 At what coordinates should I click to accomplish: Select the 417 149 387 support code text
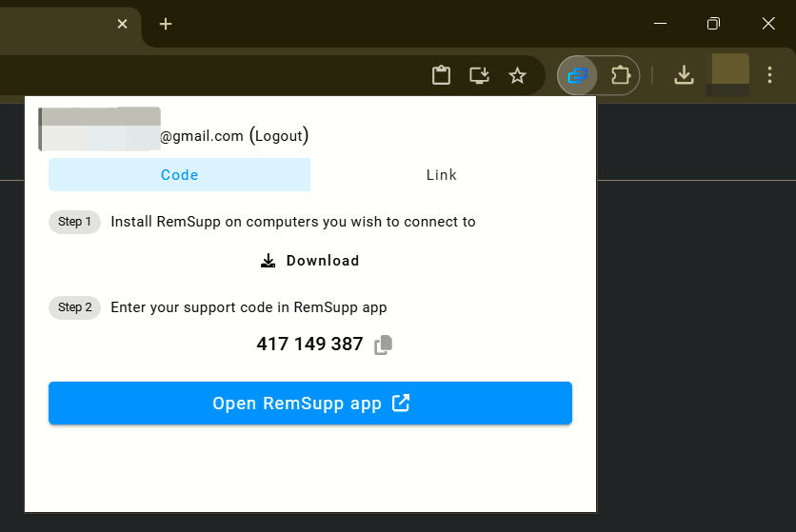point(309,345)
